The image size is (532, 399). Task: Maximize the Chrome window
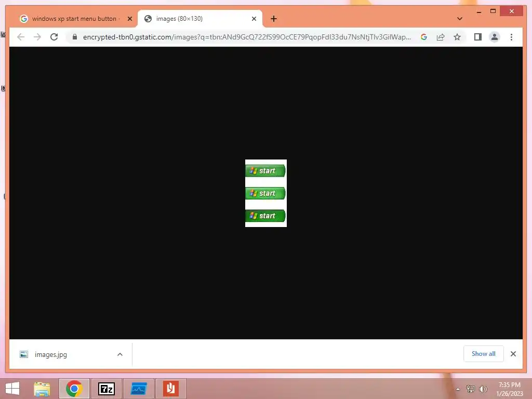pos(493,11)
